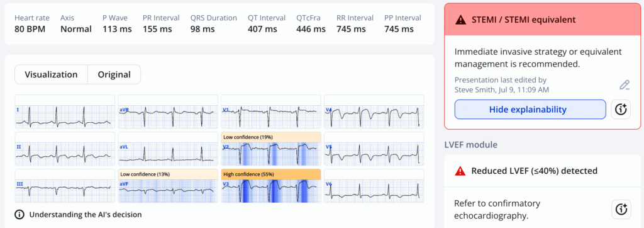Select the aVF low confidence lead tracing
644x228 pixels.
click(x=168, y=191)
